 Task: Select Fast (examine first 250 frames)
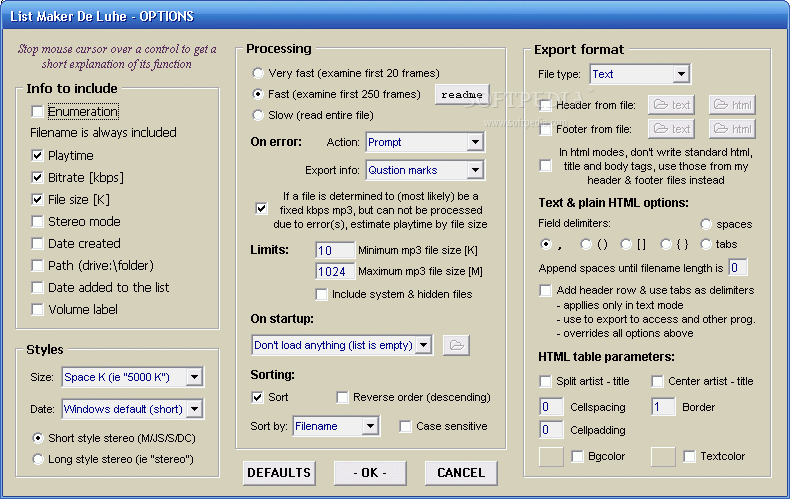tap(258, 94)
